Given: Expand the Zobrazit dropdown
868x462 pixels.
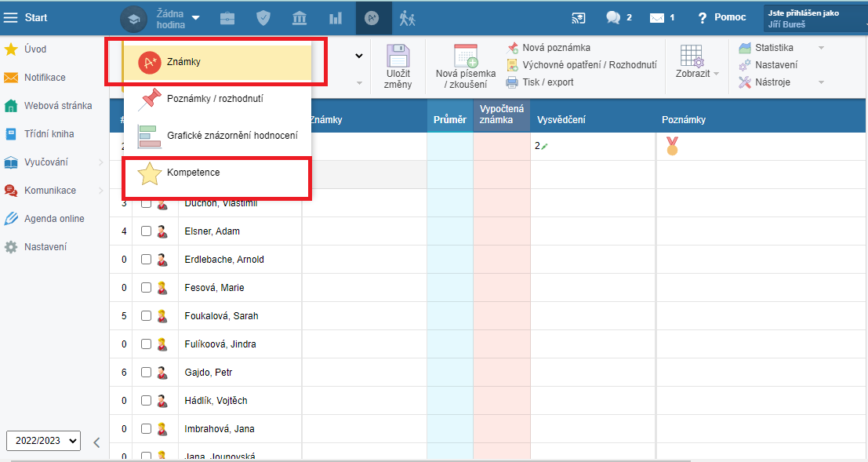Looking at the screenshot, I should [x=697, y=73].
